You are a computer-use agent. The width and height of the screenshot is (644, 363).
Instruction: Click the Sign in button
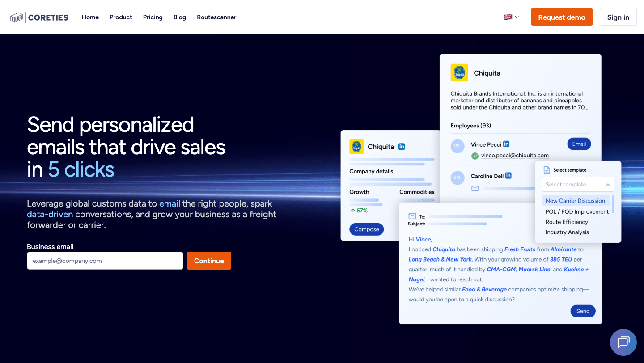click(x=618, y=17)
